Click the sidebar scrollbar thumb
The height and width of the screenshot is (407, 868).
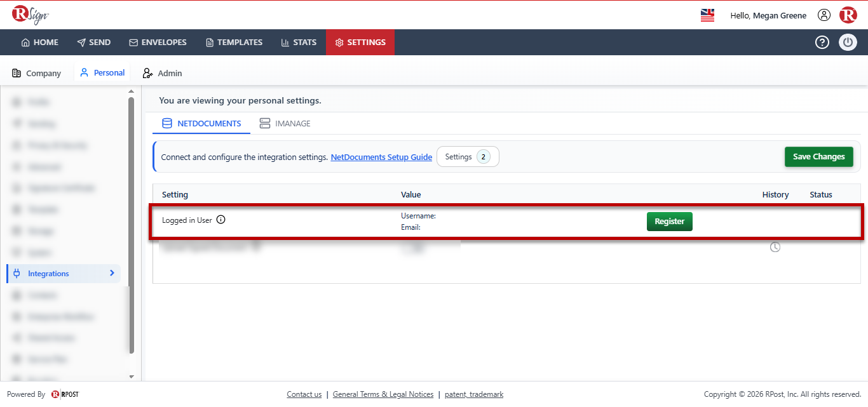point(132,225)
